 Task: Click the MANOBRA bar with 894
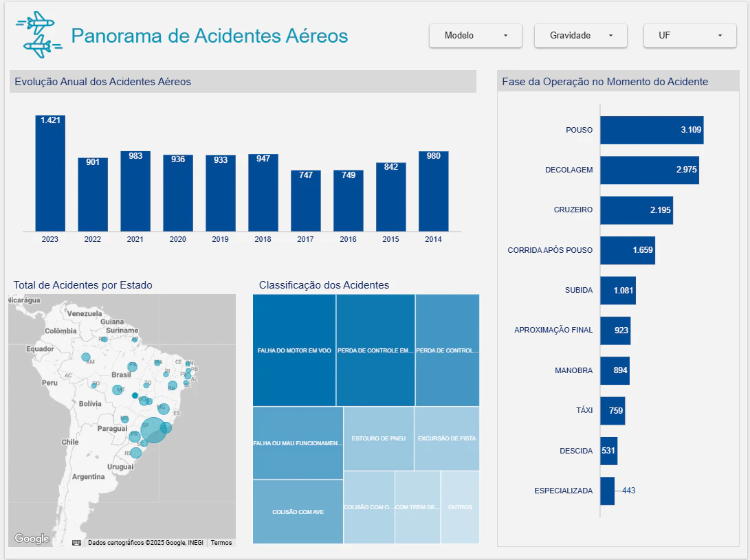(615, 370)
